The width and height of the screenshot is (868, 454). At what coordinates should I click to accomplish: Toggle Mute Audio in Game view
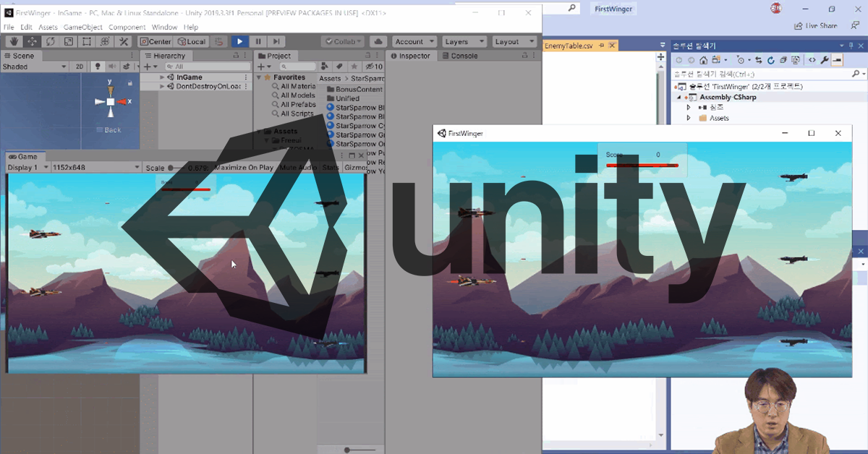coord(298,168)
